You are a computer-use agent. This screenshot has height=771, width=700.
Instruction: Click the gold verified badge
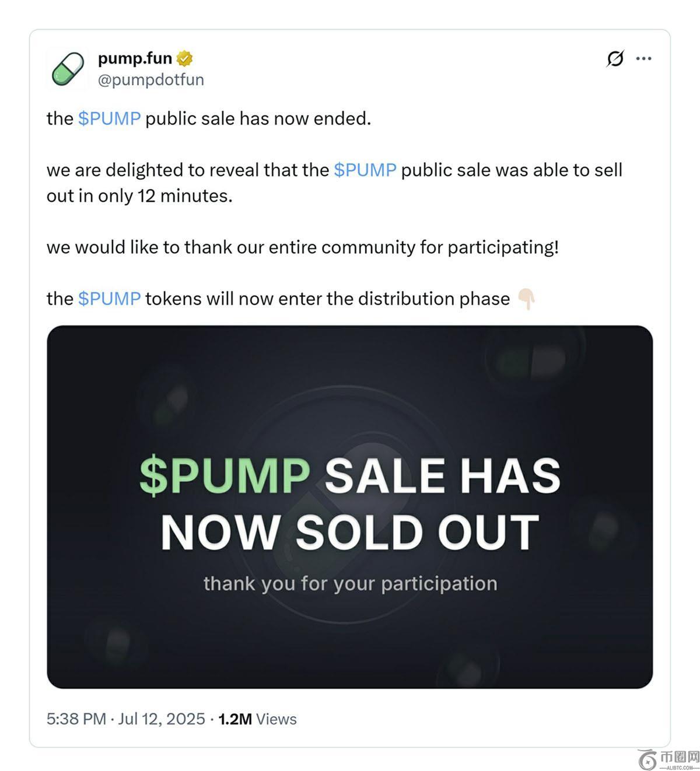pyautogui.click(x=184, y=58)
